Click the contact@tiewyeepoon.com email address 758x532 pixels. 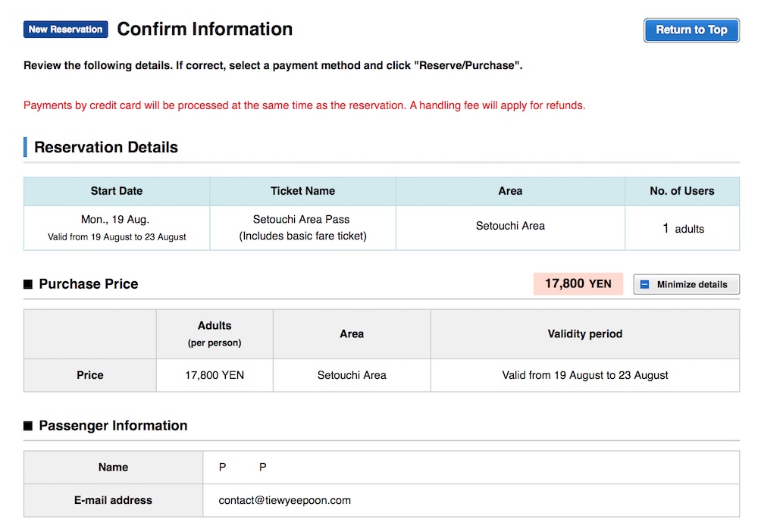pyautogui.click(x=284, y=500)
